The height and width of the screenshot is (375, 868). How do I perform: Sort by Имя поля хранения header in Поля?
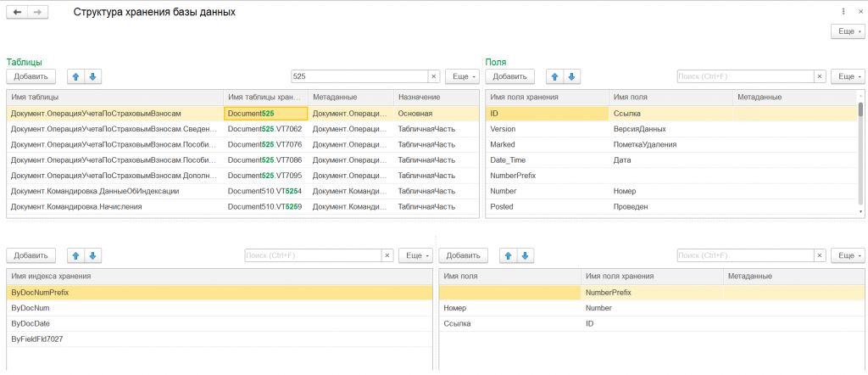[x=548, y=97]
